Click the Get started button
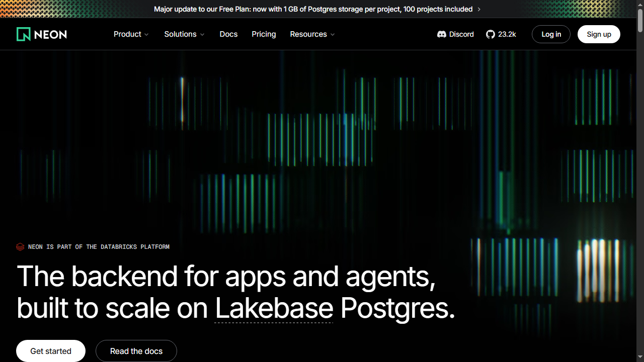 [51, 351]
